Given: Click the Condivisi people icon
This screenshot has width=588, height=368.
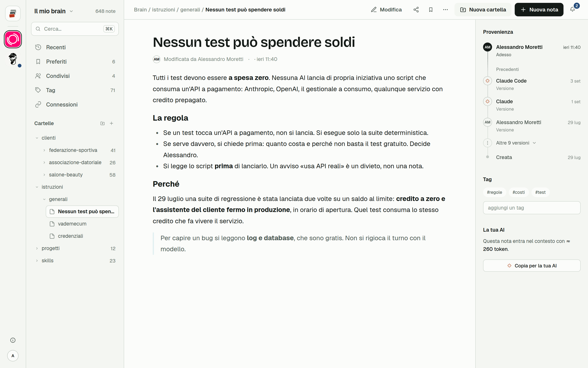Looking at the screenshot, I should click(x=38, y=76).
